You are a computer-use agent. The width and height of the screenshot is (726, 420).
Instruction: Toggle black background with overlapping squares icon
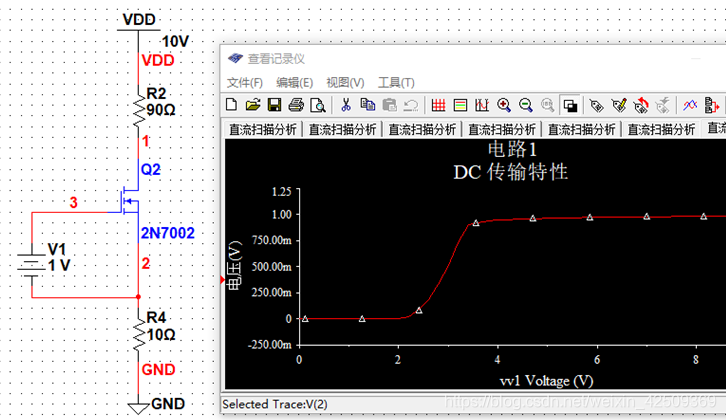(570, 105)
